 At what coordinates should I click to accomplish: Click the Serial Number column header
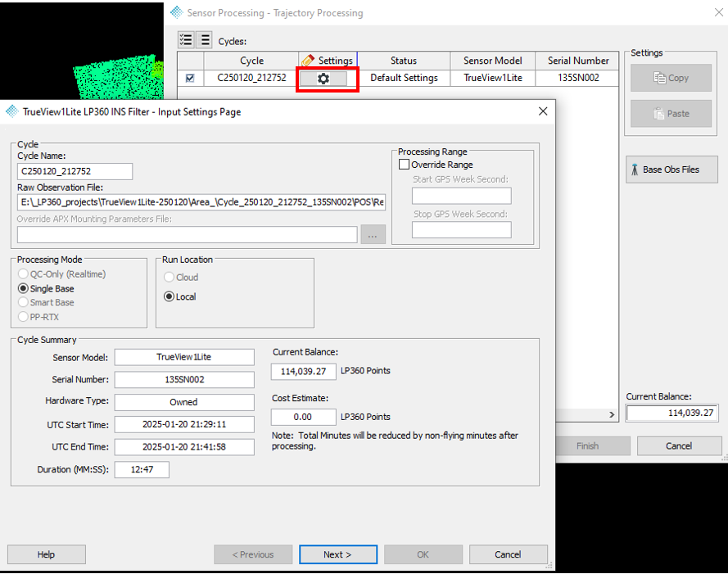point(577,61)
